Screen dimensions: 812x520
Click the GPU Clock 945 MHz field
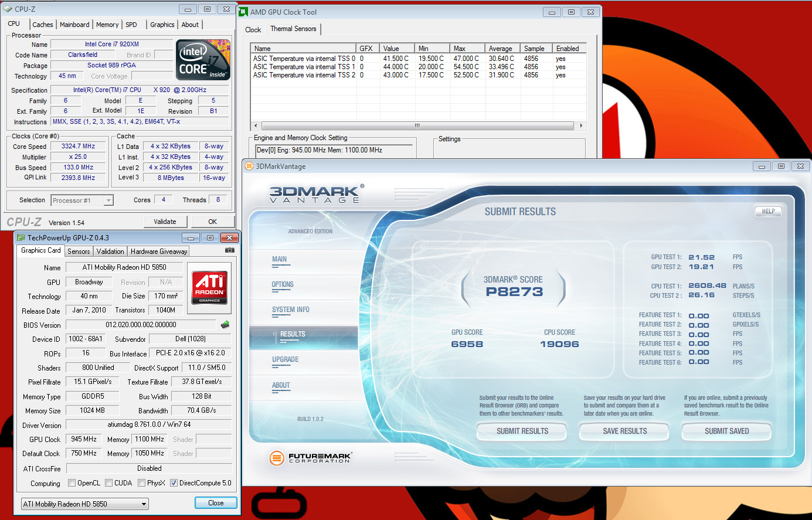[x=84, y=439]
